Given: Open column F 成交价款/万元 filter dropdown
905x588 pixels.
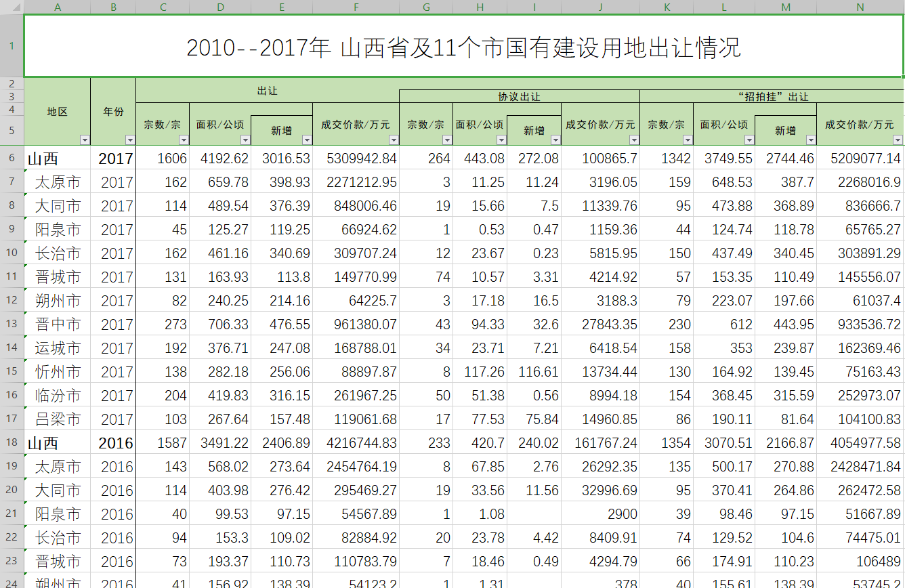Looking at the screenshot, I should tap(394, 140).
